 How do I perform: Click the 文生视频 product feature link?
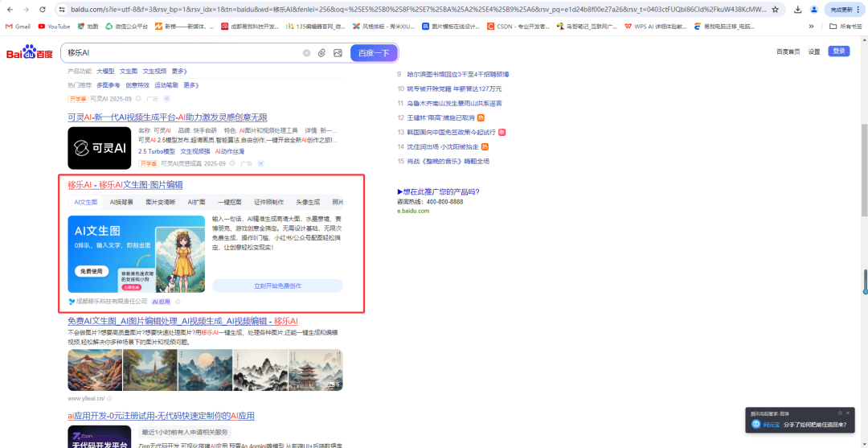[x=154, y=72]
